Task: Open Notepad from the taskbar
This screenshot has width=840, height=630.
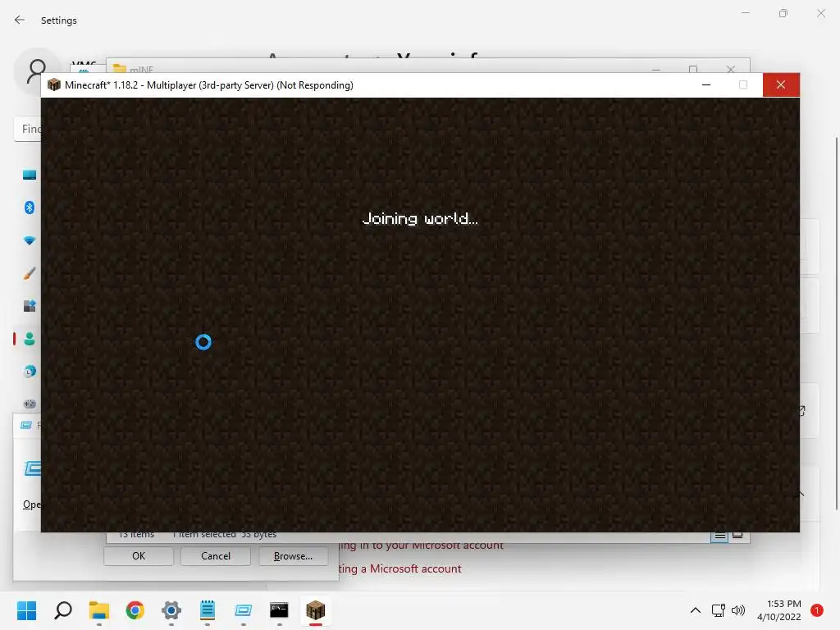Action: pos(208,610)
